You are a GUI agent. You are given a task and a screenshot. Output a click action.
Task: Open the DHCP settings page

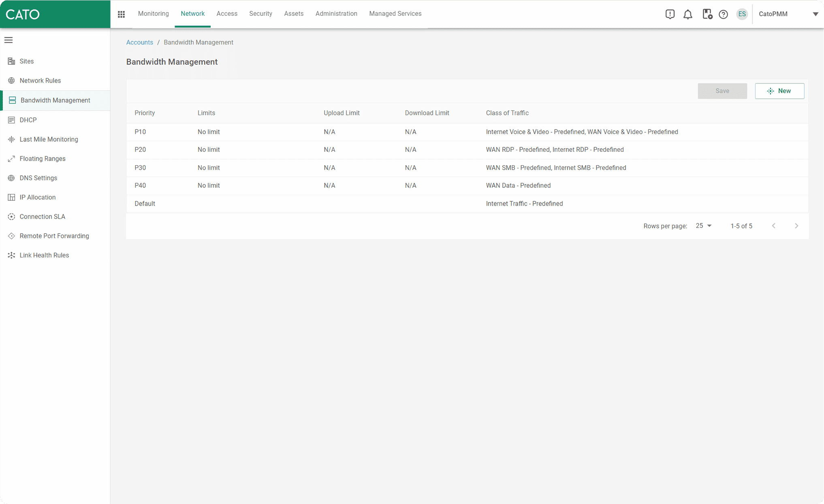point(28,120)
